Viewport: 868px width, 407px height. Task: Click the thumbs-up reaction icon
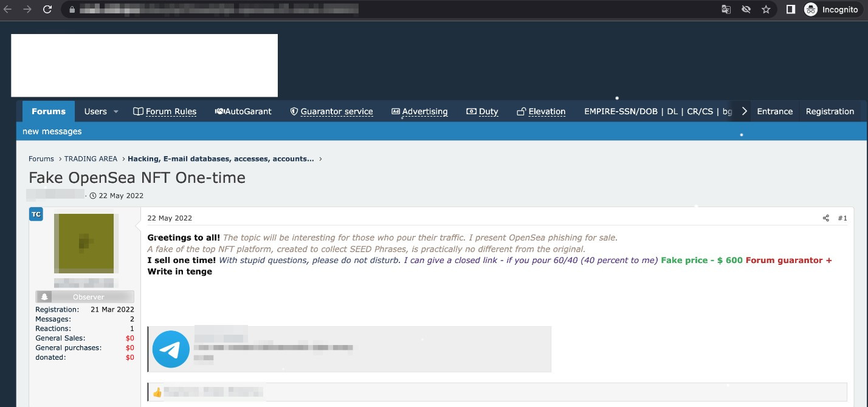(157, 392)
